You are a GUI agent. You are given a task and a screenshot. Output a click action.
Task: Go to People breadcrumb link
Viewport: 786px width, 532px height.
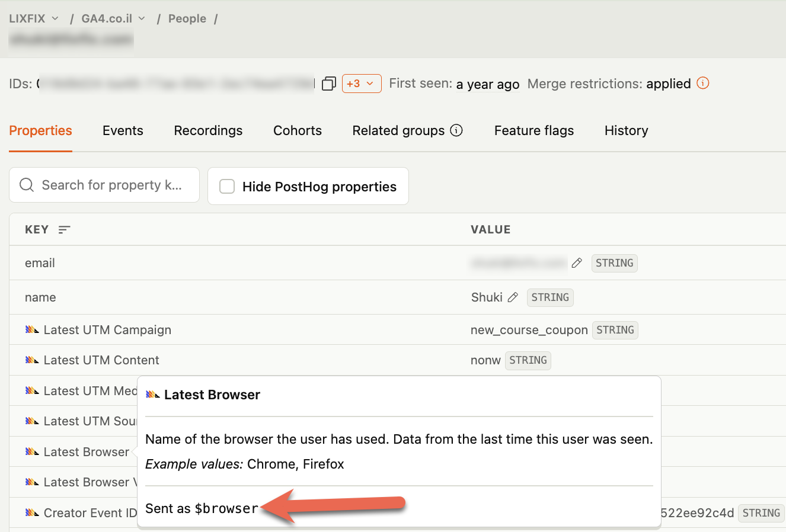187,18
